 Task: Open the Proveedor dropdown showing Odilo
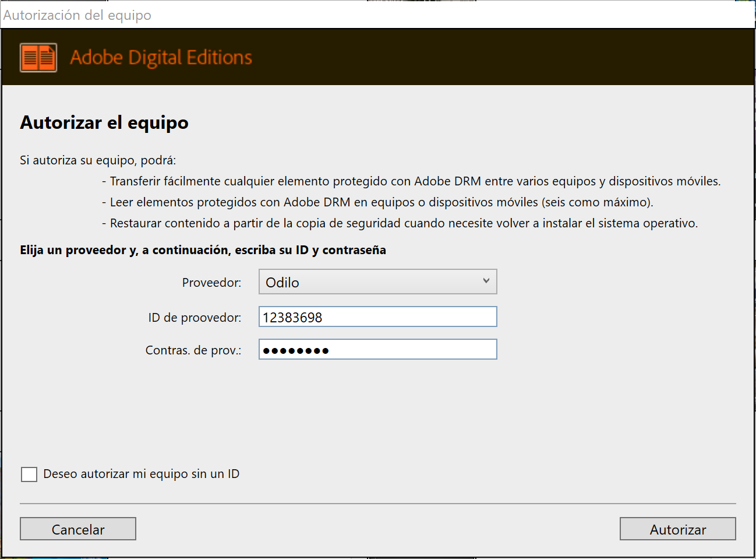377,282
